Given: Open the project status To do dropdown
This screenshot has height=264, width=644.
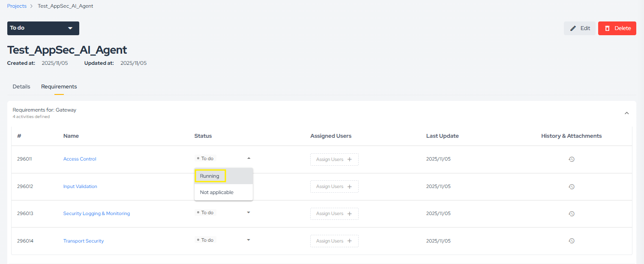Looking at the screenshot, I should pos(43,28).
